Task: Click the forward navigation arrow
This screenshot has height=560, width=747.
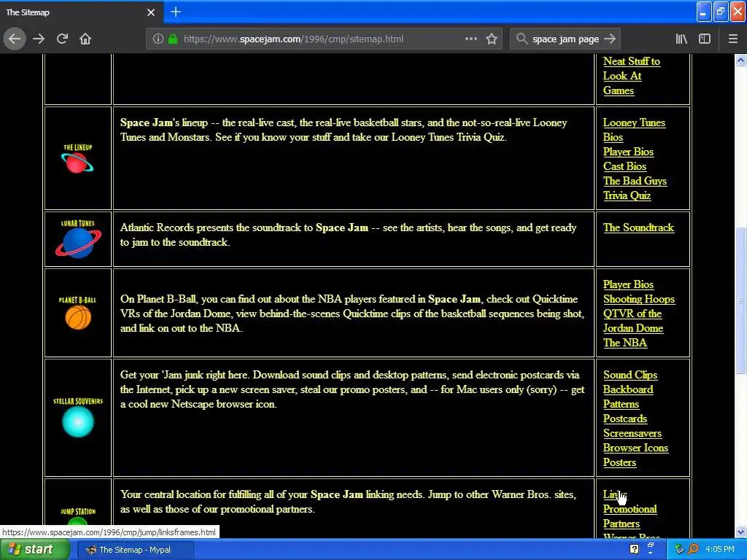Action: coord(39,39)
